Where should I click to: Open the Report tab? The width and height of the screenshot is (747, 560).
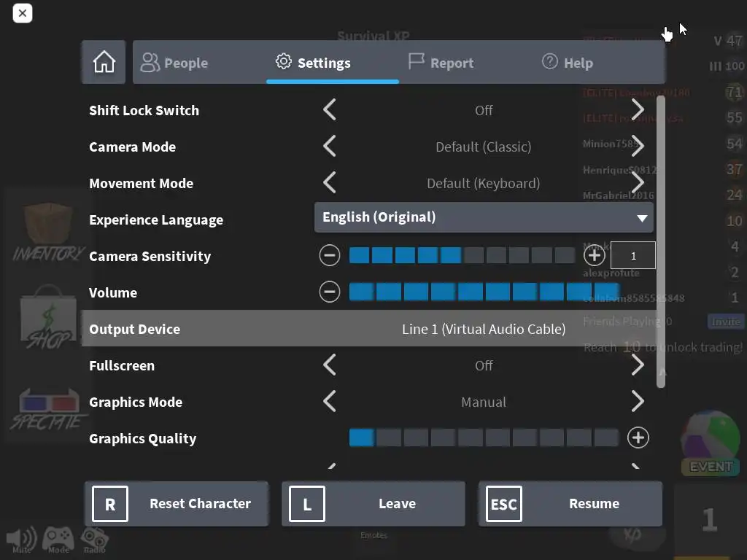(465, 63)
